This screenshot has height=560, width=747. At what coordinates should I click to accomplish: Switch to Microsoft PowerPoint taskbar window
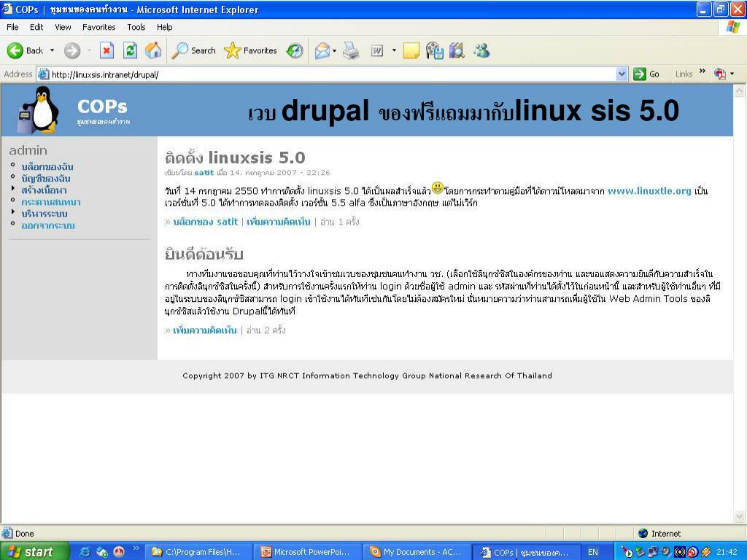click(x=307, y=552)
